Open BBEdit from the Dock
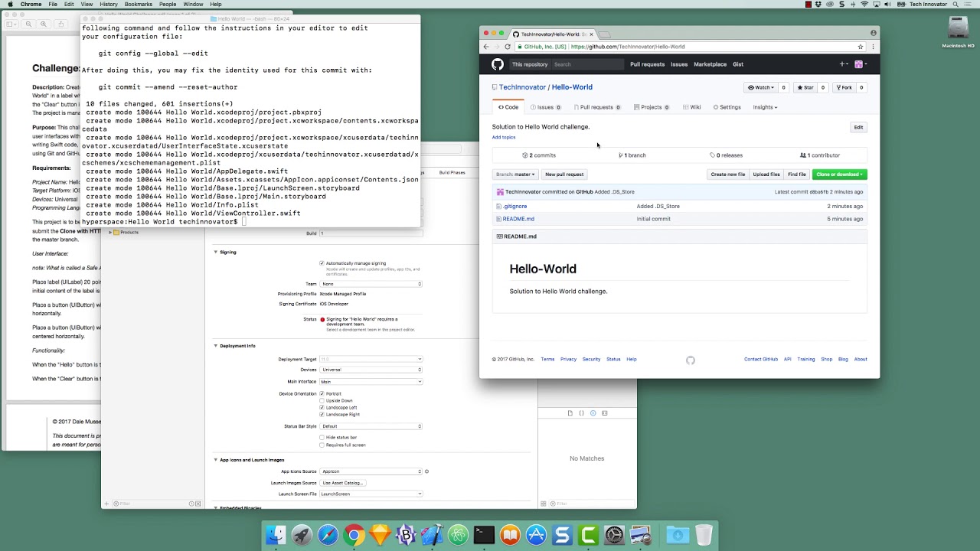Image resolution: width=980 pixels, height=551 pixels. 406,535
